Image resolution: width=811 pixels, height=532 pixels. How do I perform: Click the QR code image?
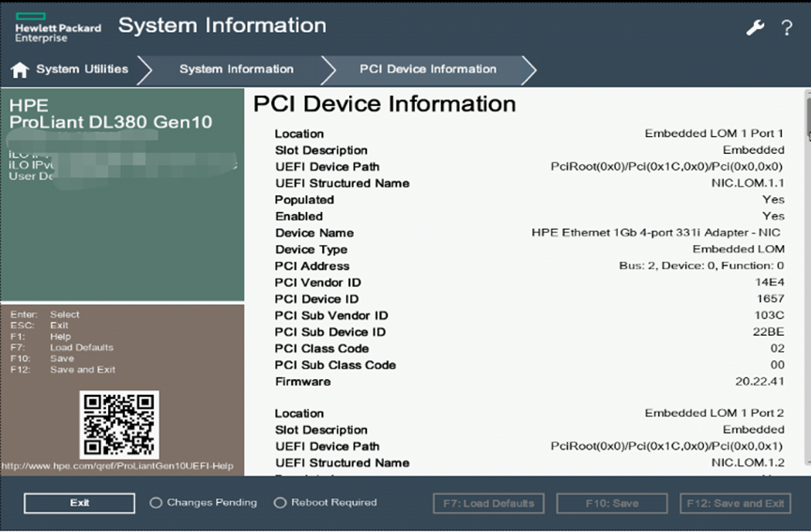point(119,424)
